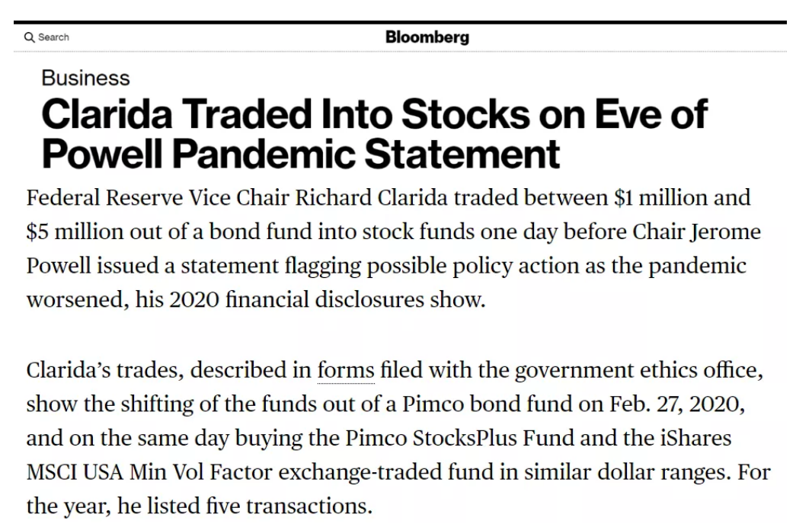This screenshot has height=527, width=812.
Task: Click the '$5 million' amount text
Action: tap(72, 232)
